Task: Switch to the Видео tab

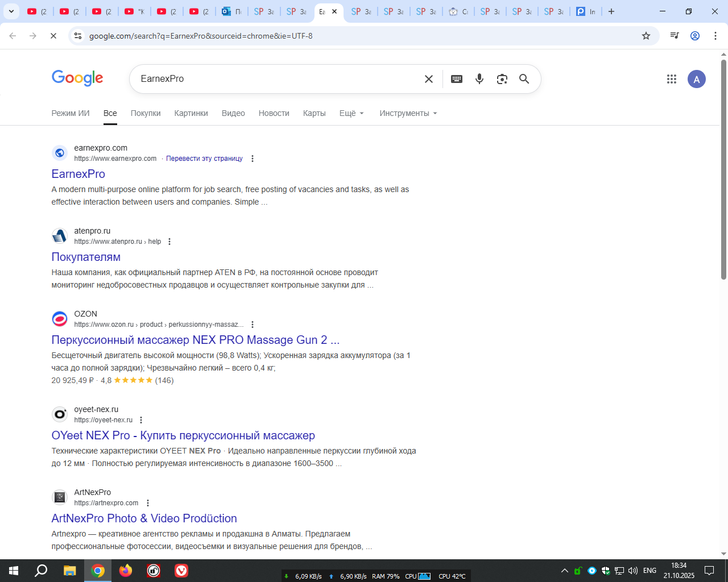Action: tap(233, 113)
